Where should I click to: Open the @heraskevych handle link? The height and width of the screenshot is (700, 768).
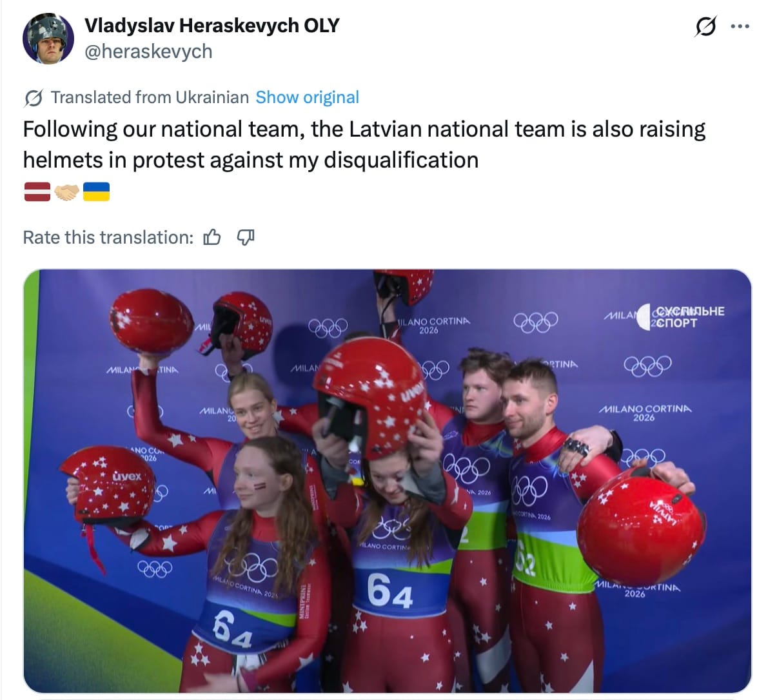click(148, 52)
